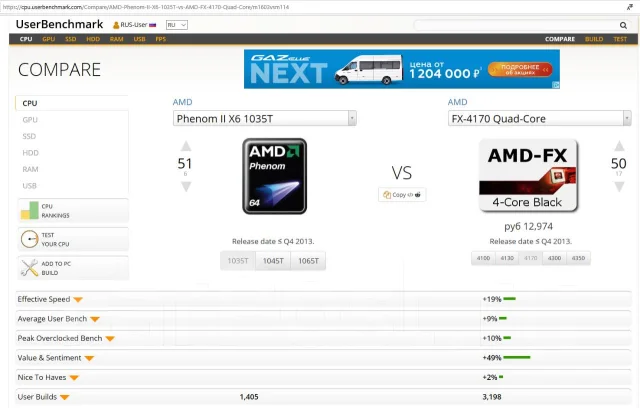This screenshot has height=408, width=640.
Task: Open BUILD in the top navigation
Action: (x=594, y=39)
